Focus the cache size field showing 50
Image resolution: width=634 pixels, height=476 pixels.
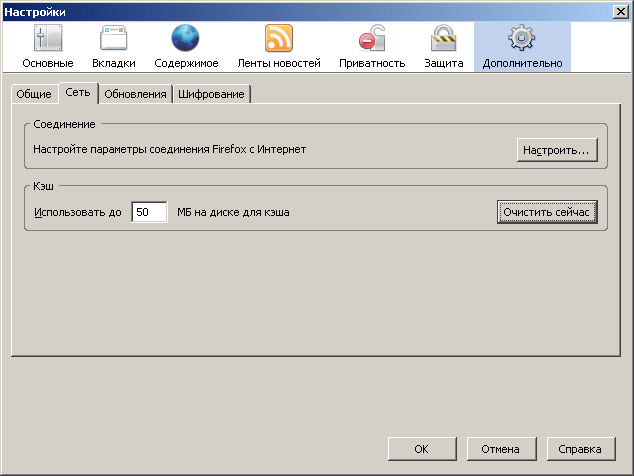(x=149, y=212)
